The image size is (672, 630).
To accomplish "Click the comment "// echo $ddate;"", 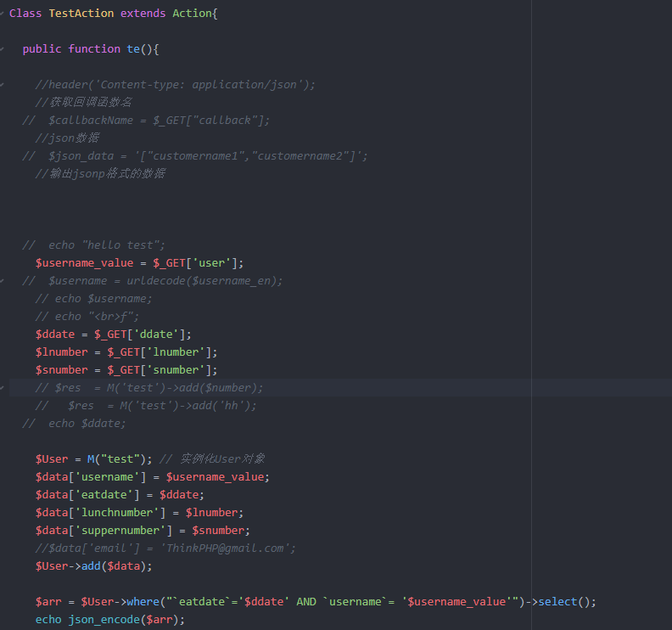I will point(74,424).
